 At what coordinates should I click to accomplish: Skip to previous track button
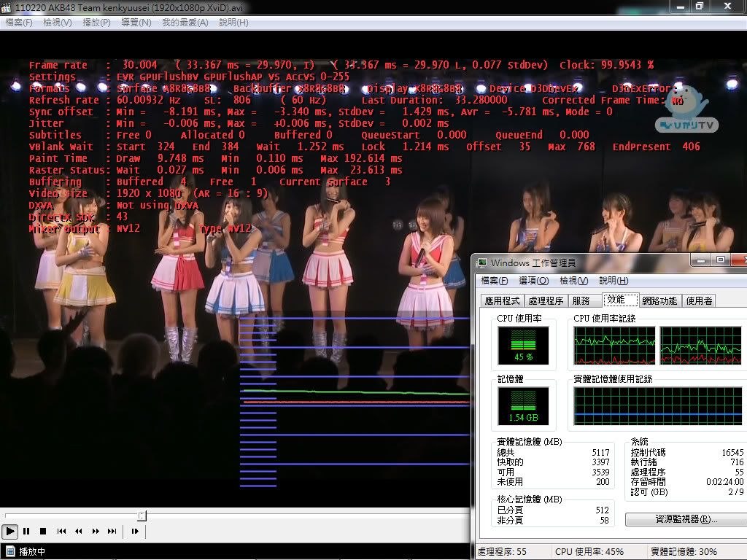[62, 532]
